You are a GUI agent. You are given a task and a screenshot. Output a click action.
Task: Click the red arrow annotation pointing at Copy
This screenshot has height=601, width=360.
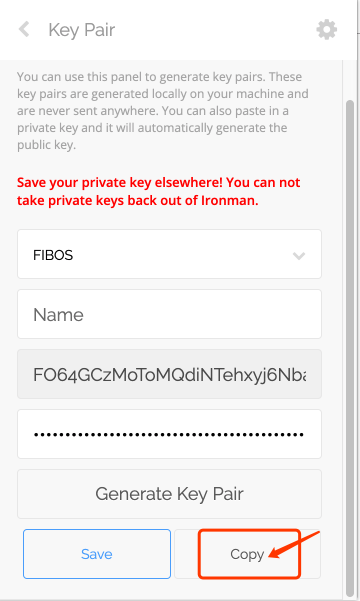coord(294,544)
